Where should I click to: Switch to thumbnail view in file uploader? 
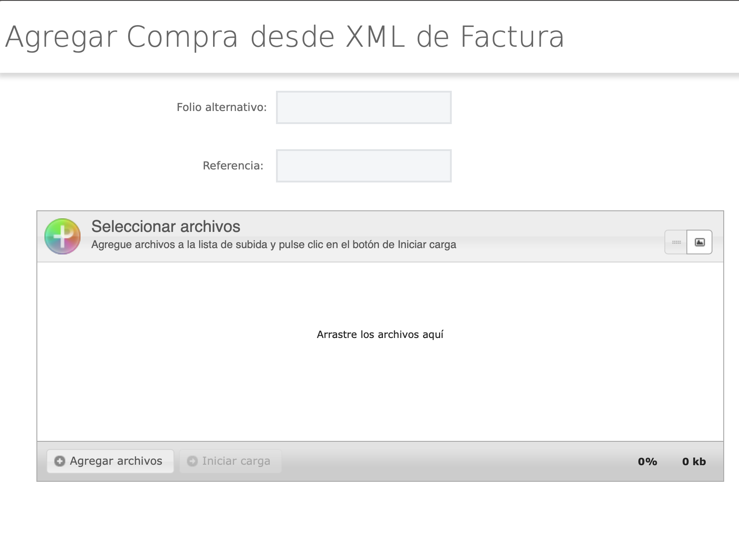699,242
